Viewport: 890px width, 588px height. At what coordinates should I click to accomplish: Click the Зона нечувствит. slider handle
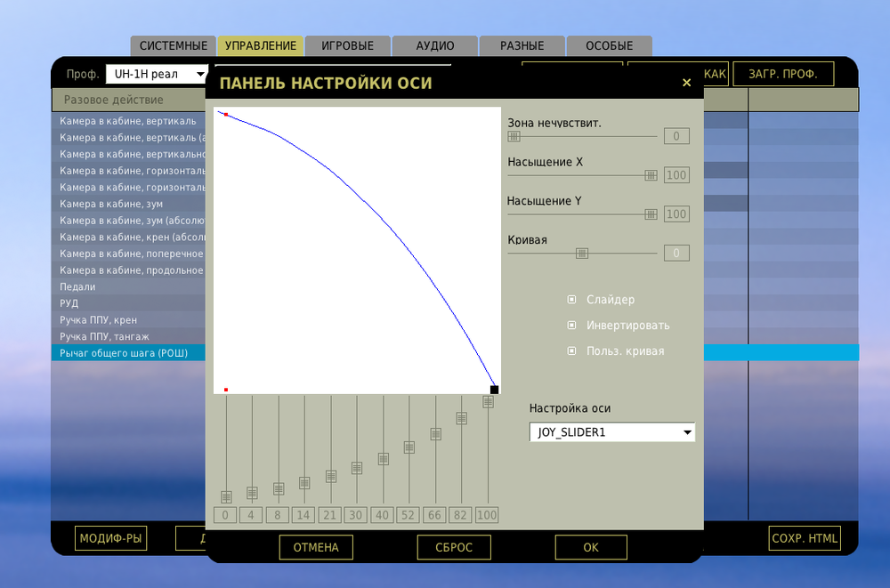pos(514,136)
